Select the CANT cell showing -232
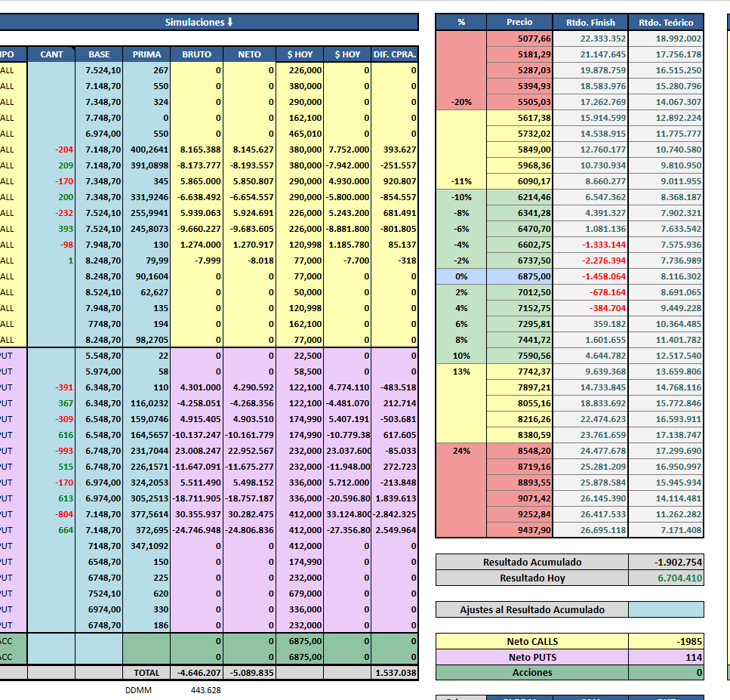The image size is (730, 700). coord(51,213)
